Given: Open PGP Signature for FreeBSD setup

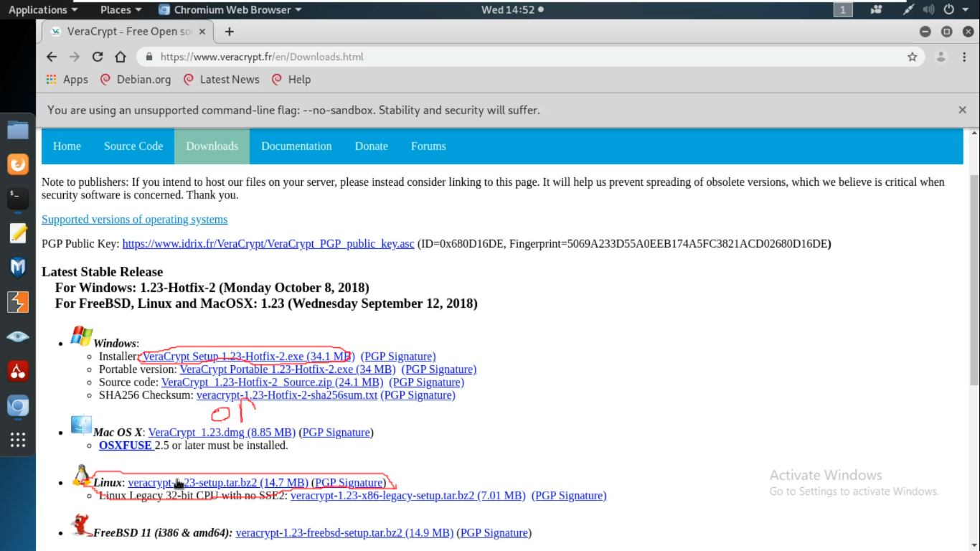Looking at the screenshot, I should click(x=494, y=533).
